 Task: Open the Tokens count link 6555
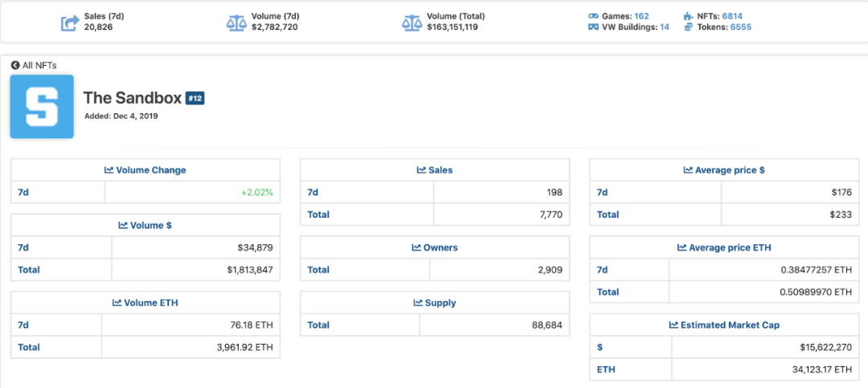tap(740, 27)
